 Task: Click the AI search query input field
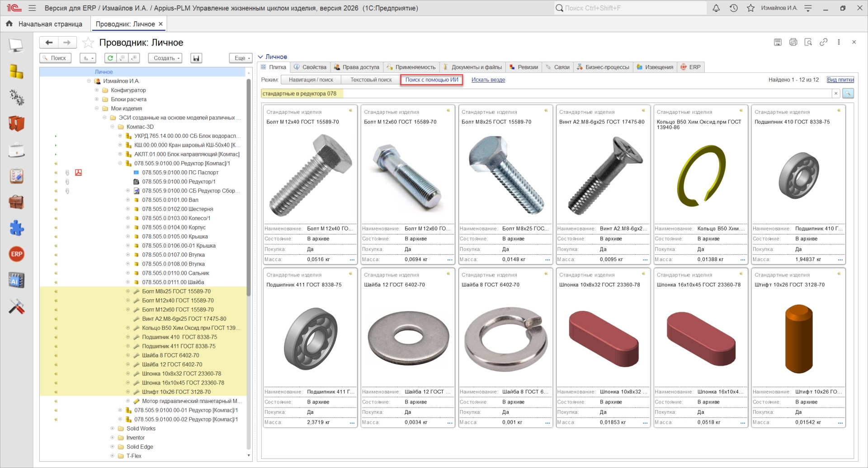tap(546, 94)
